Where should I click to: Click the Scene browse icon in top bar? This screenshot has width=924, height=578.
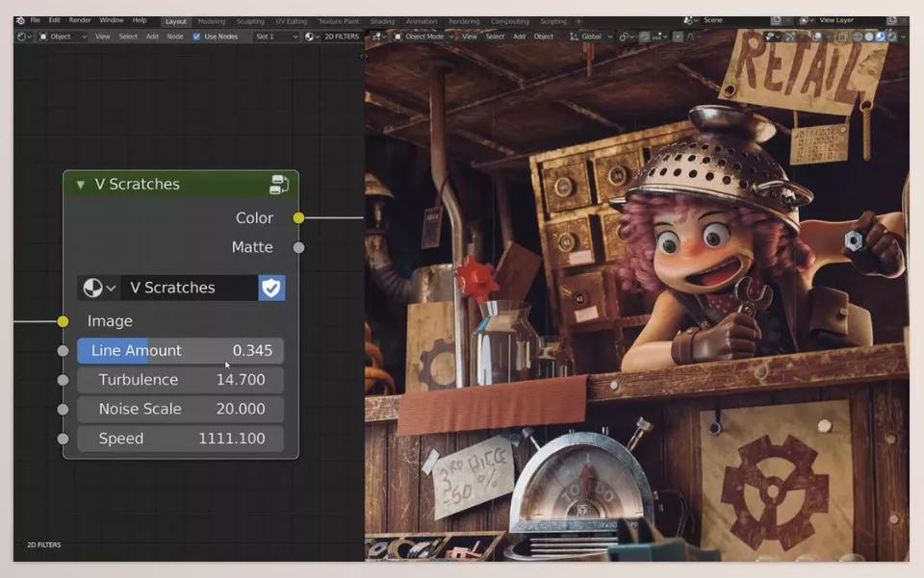(x=691, y=20)
